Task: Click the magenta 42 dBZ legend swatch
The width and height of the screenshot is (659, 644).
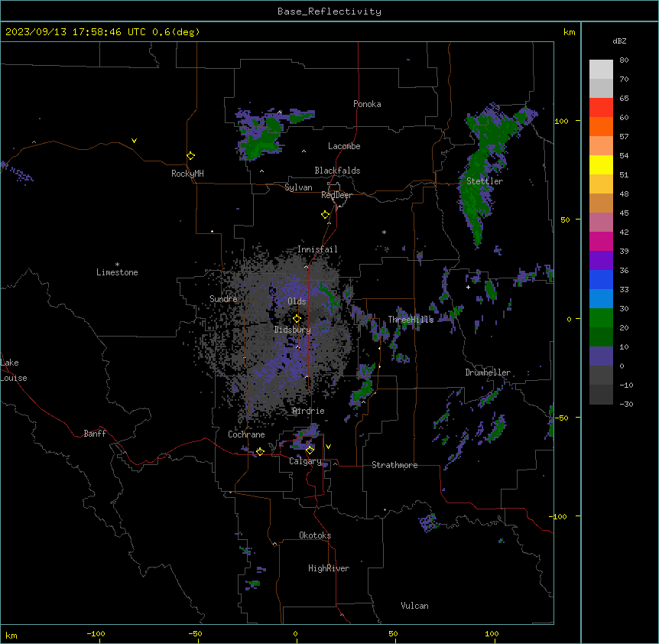Action: pos(601,241)
